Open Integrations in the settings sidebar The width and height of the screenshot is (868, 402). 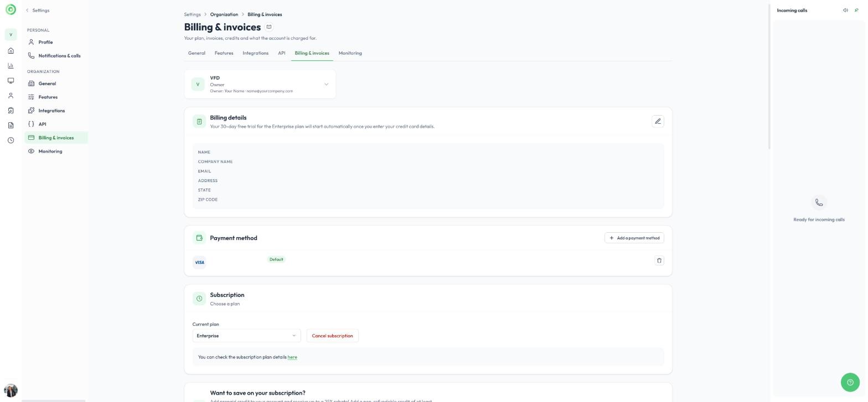(56, 111)
